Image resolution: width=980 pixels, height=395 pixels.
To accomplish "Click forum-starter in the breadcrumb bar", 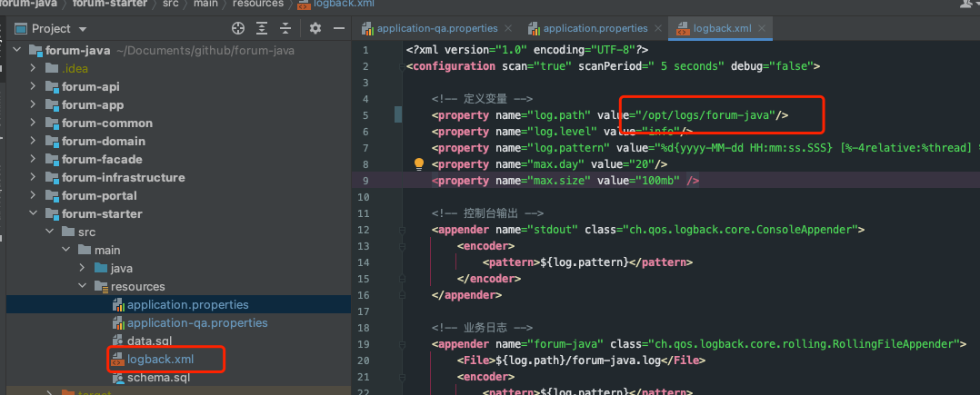I will (110, 4).
